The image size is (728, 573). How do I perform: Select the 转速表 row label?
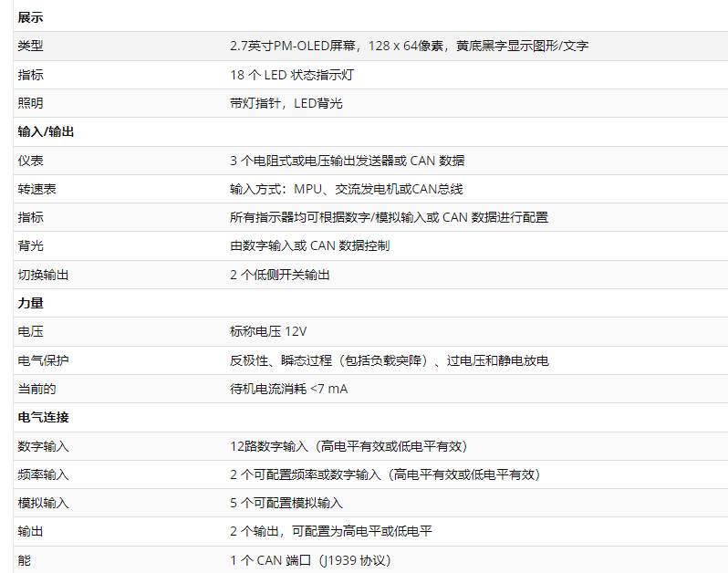click(37, 189)
